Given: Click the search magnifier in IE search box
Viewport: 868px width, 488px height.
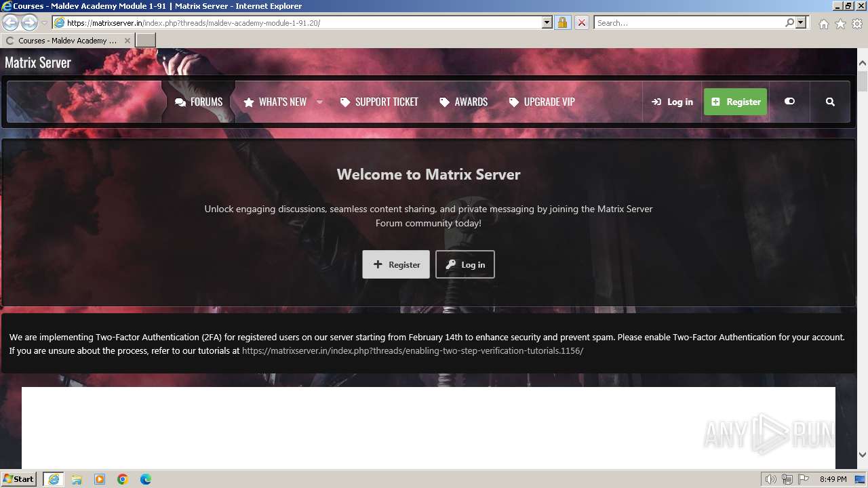Looking at the screenshot, I should (x=789, y=22).
